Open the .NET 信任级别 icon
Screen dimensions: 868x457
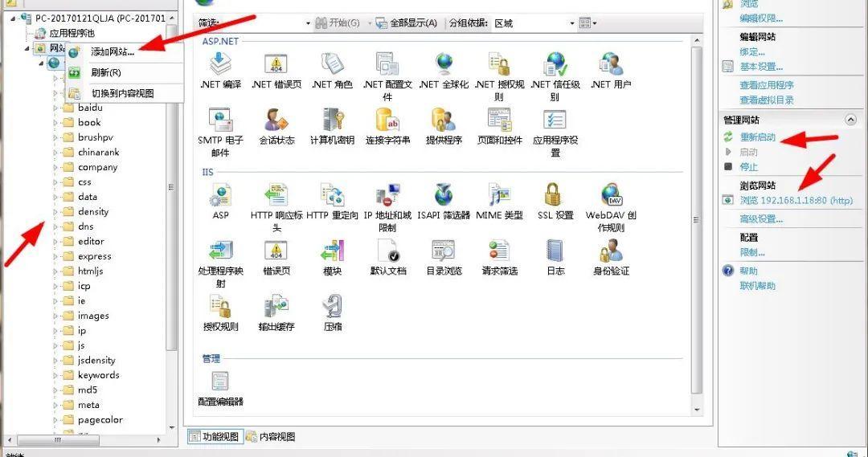[555, 64]
